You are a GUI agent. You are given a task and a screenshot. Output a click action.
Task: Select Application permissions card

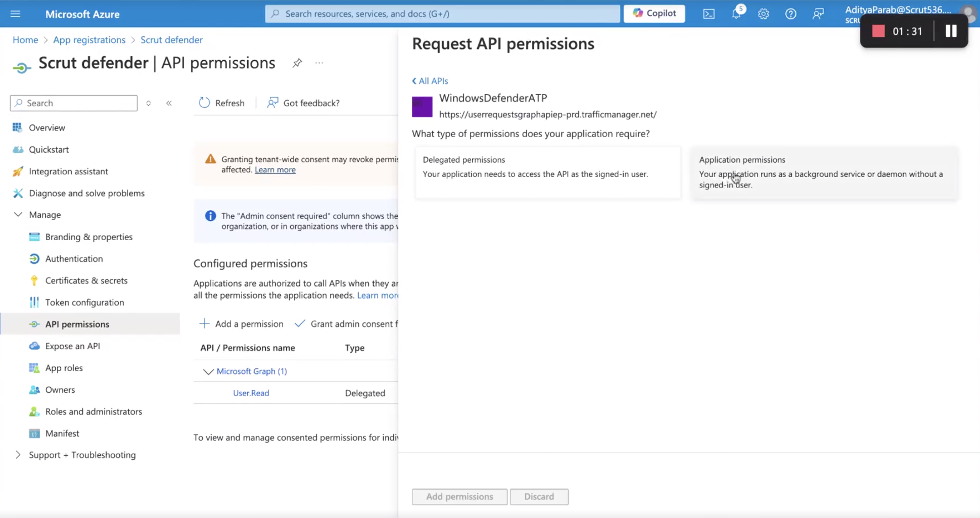tap(824, 173)
